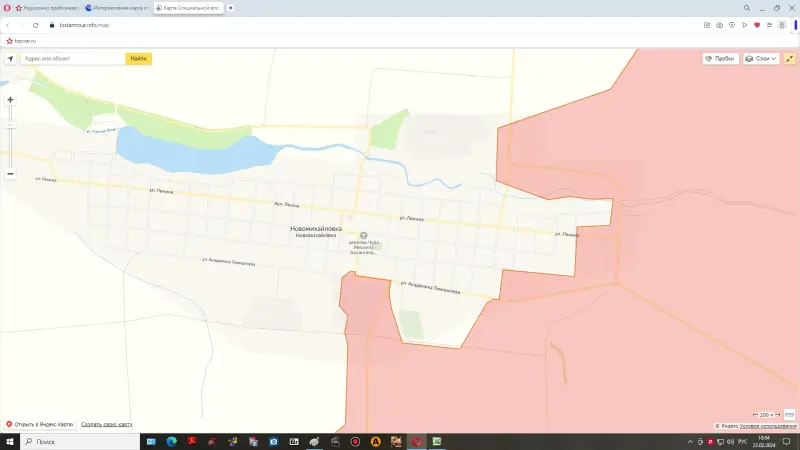Click the browser back arrow
The height and width of the screenshot is (450, 800).
[9, 24]
